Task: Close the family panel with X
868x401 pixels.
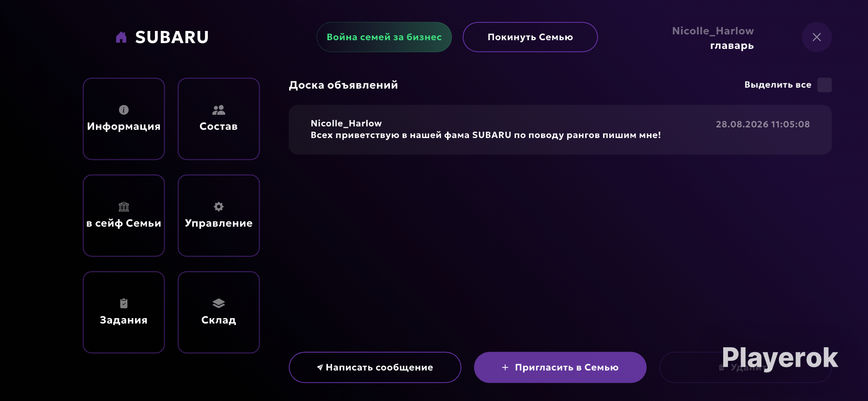Action: 817,37
